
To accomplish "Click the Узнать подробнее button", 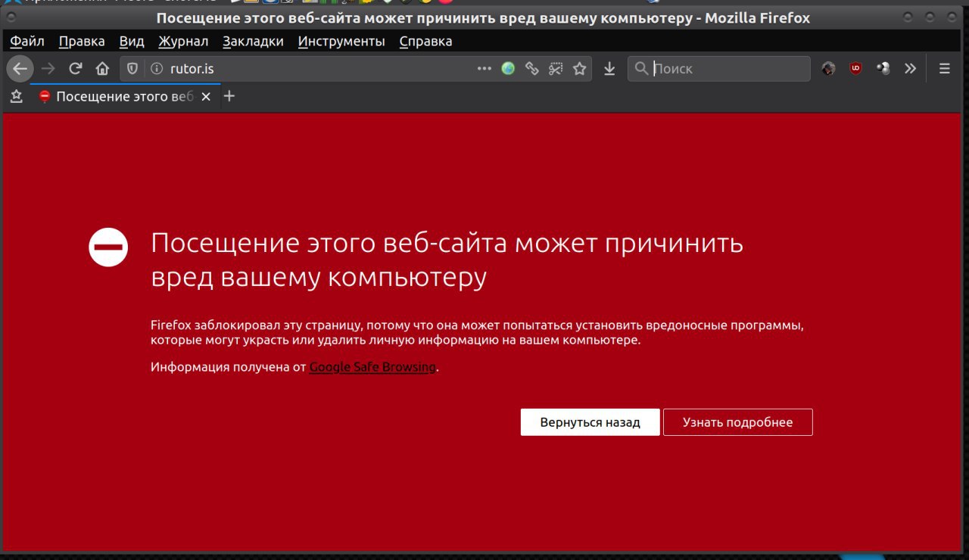I will [737, 422].
